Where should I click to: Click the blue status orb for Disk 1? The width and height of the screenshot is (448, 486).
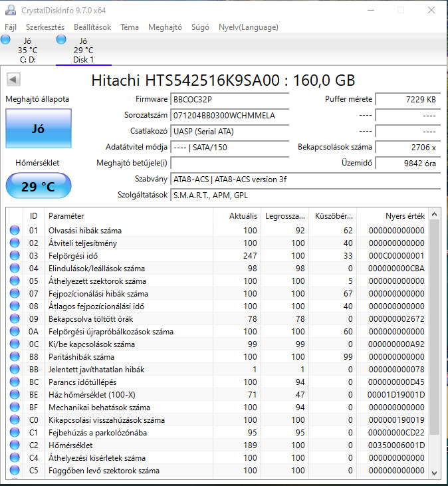61,39
